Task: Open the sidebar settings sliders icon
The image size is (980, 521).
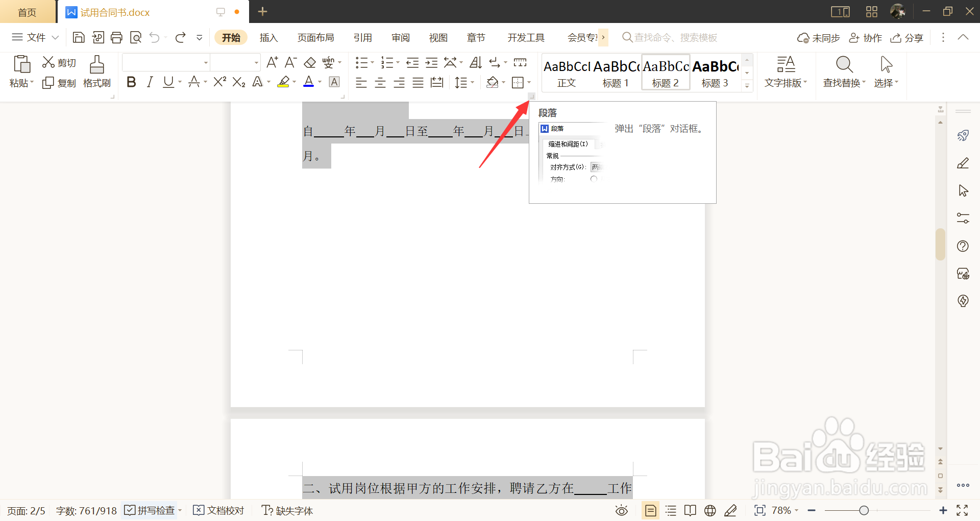Action: tap(963, 219)
